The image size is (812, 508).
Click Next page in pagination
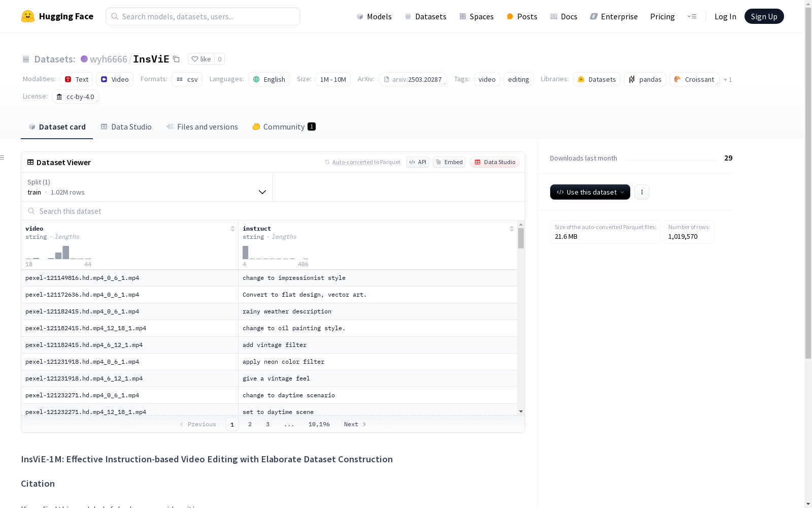(355, 424)
